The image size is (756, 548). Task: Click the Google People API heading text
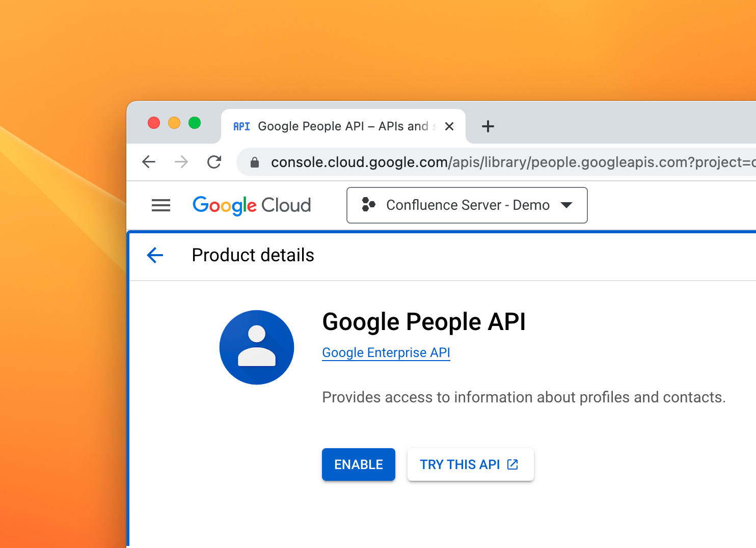click(424, 322)
